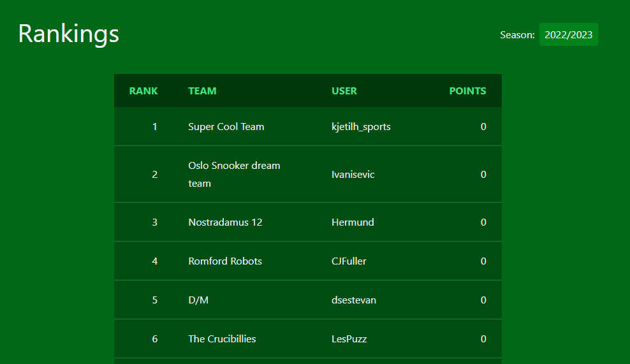Select Oslo Snooker dream team
Image resolution: width=630 pixels, height=364 pixels.
(x=234, y=175)
